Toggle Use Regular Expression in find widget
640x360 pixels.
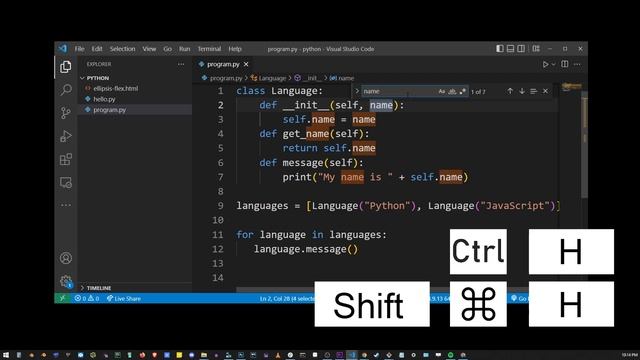462,91
